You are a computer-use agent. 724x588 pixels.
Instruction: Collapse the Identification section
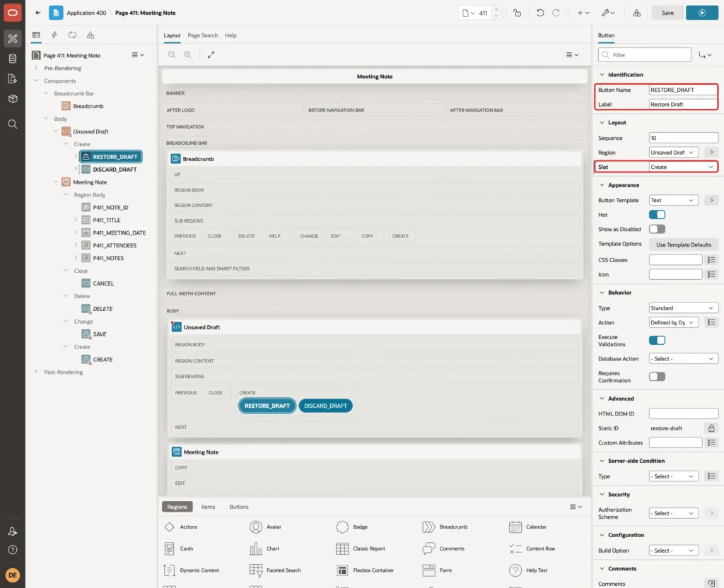(602, 75)
